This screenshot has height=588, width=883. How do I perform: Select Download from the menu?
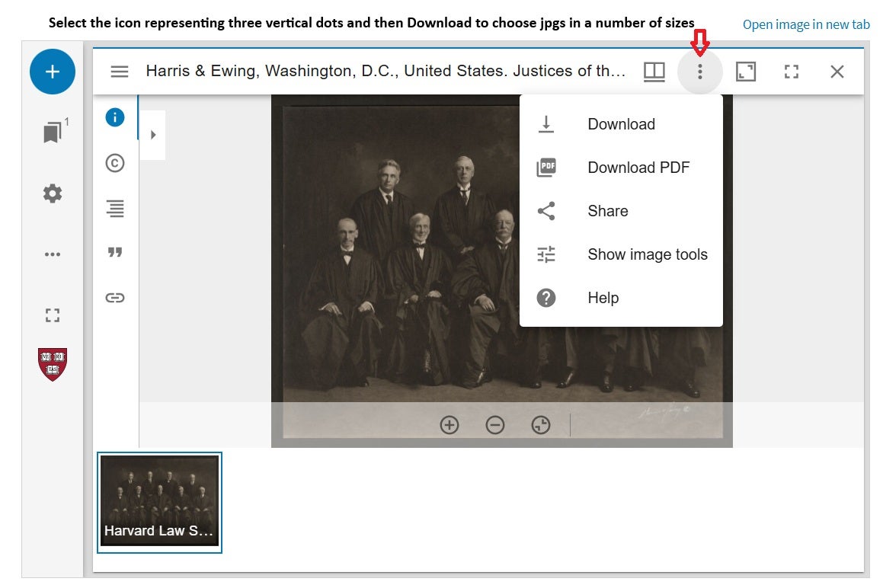[620, 124]
